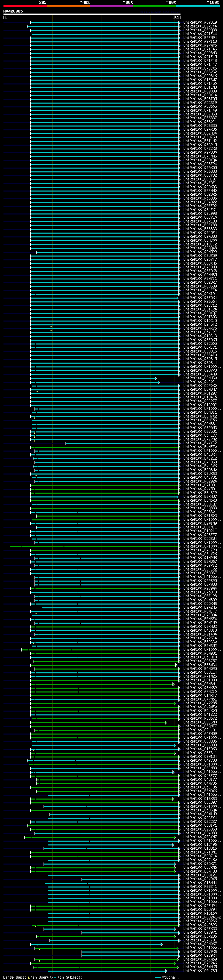Click the arrowhead ending the Q8LSN0 alignment
223x980 pixels.
[x=166, y=722]
